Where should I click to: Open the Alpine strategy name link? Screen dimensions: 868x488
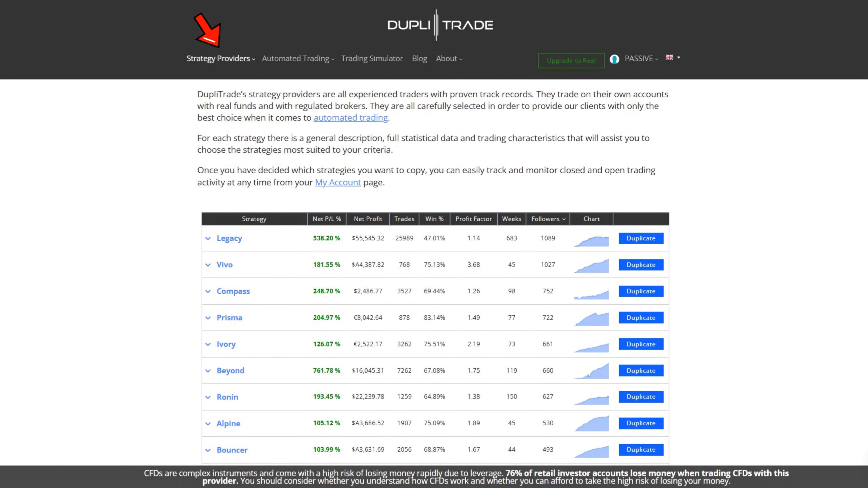click(228, 424)
